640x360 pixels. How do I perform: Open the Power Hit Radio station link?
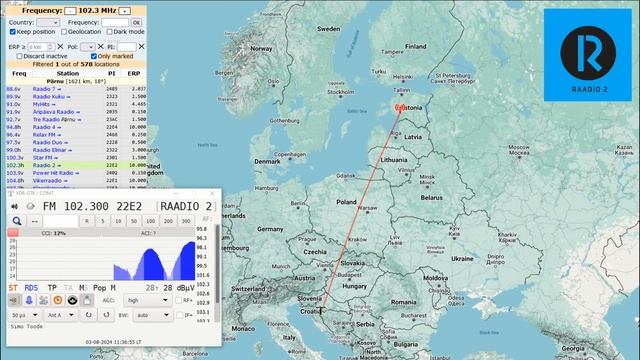click(x=56, y=173)
